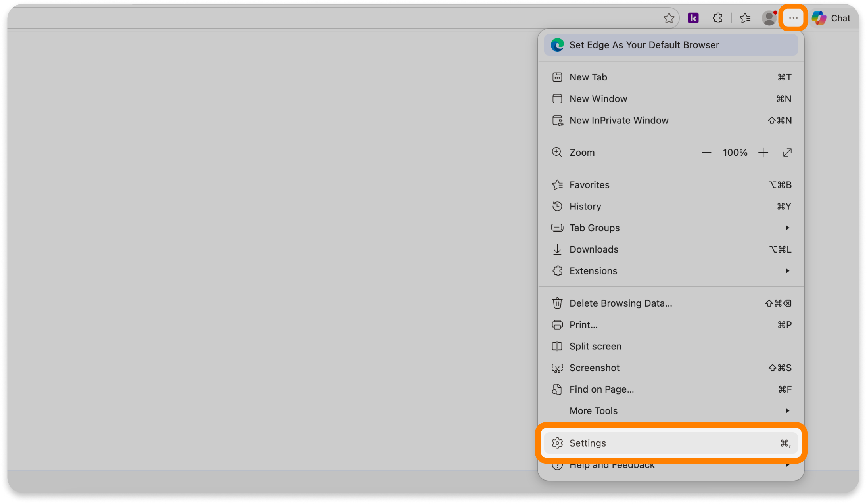867x504 pixels.
Task: Select New Window menu item
Action: (671, 99)
